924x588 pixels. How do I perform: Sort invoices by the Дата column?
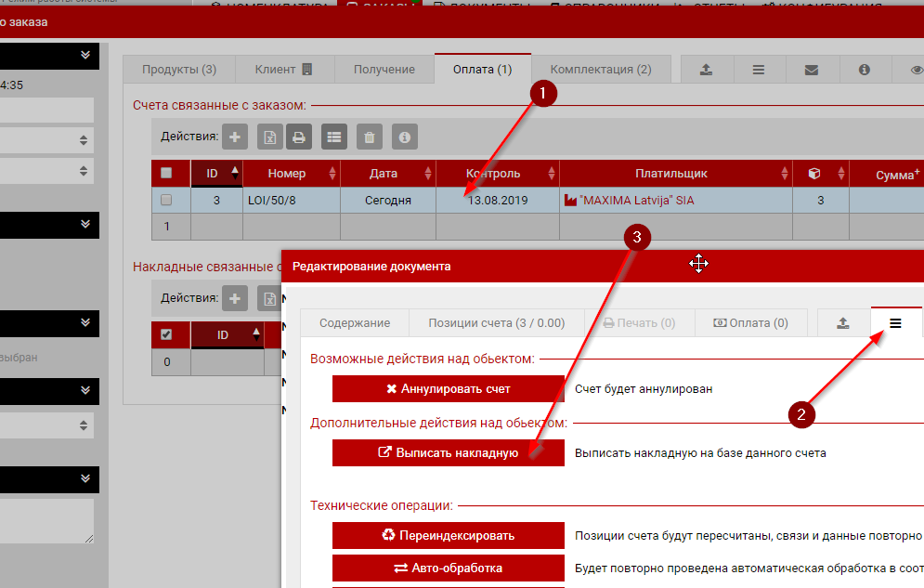[383, 174]
